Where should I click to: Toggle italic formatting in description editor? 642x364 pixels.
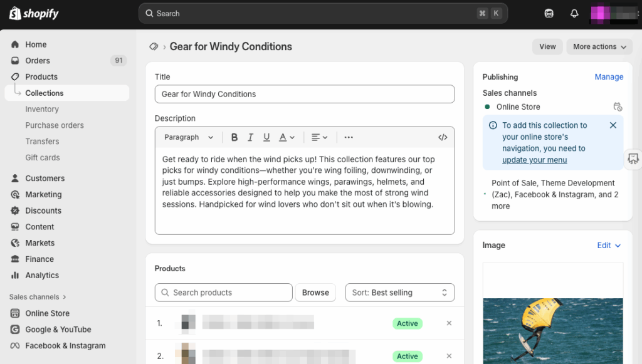[251, 137]
